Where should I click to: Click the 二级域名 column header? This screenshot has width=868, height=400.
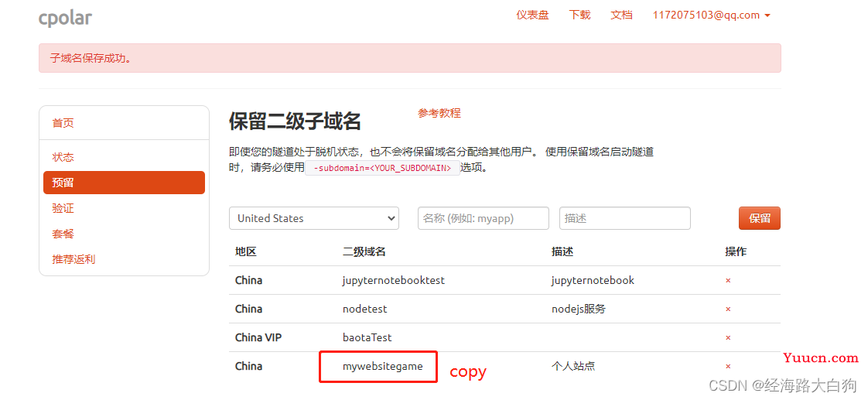click(364, 251)
